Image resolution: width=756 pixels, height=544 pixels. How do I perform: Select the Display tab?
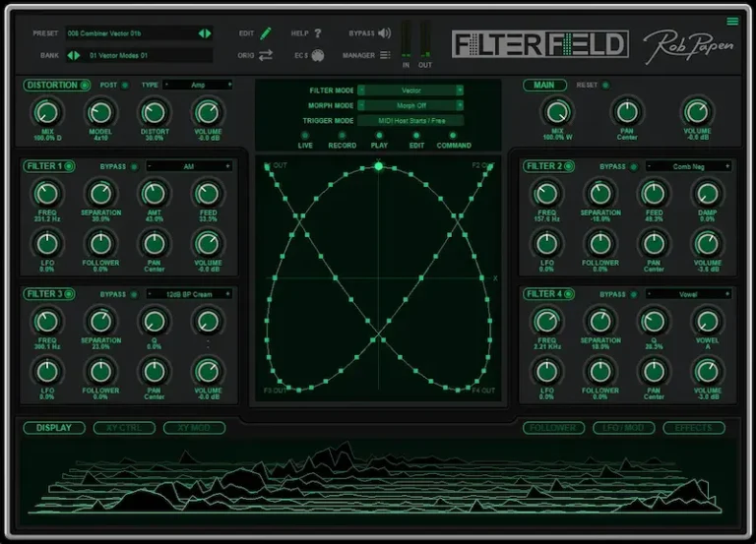(x=54, y=428)
